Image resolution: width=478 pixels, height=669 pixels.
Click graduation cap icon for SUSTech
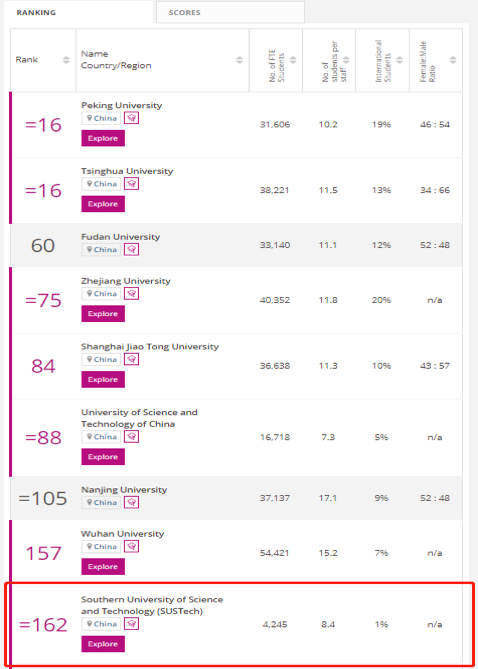[131, 624]
